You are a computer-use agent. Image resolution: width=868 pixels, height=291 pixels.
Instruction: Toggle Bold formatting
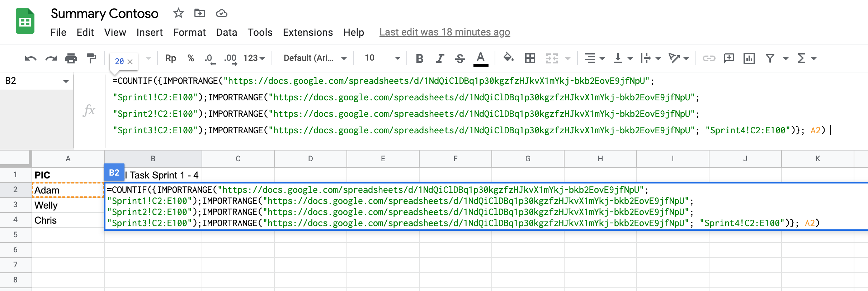(419, 58)
